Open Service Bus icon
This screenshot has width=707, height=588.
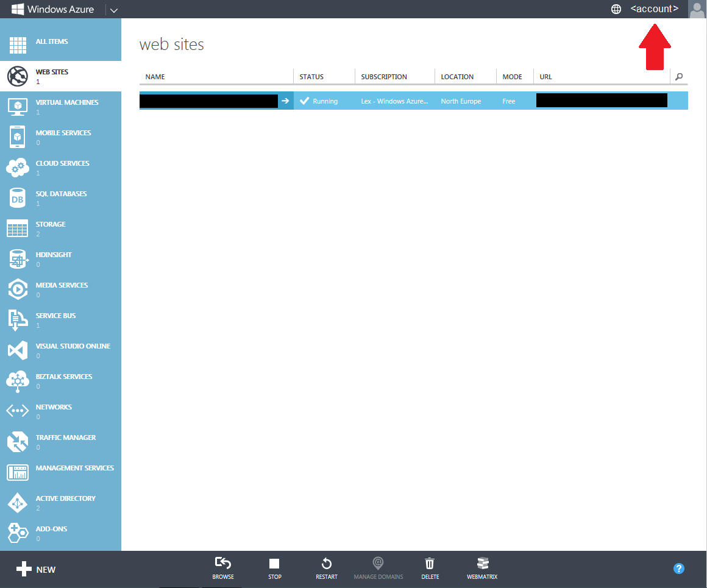(18, 320)
